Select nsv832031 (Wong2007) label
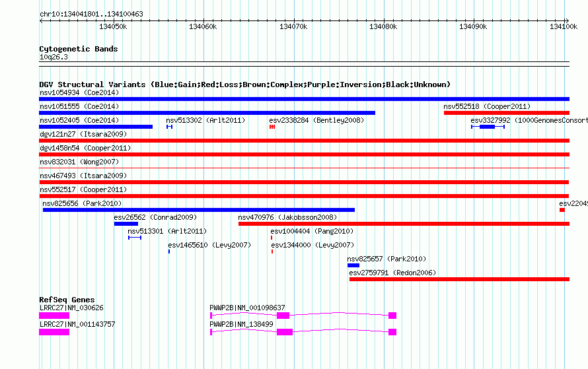 pos(79,162)
